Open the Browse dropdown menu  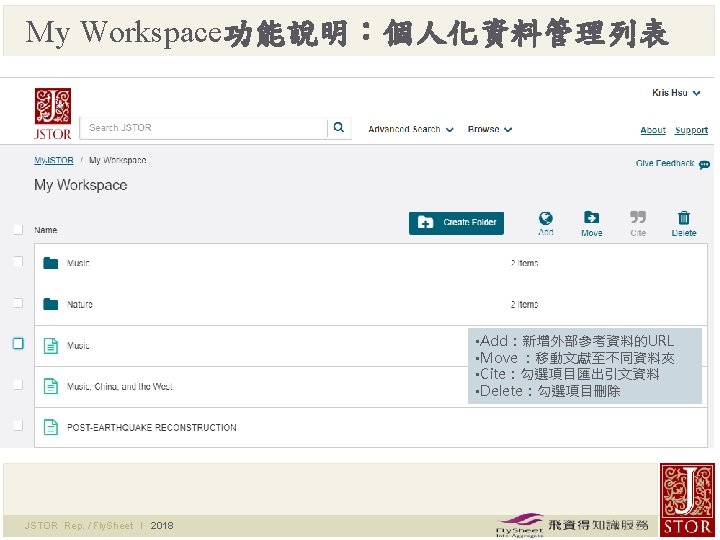pos(489,129)
